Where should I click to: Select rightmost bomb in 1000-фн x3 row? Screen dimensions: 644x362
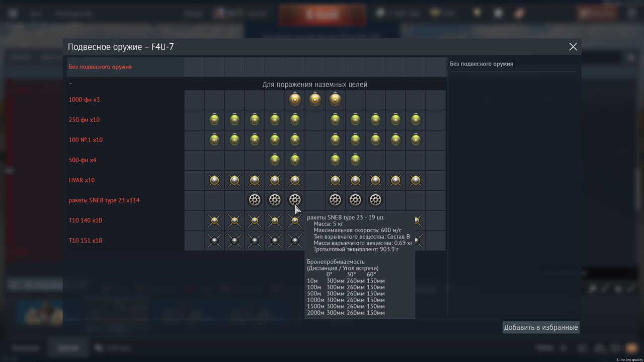(x=335, y=100)
